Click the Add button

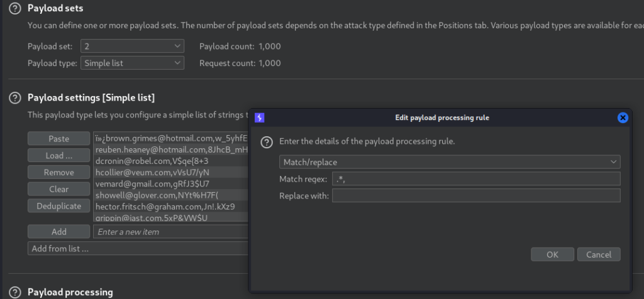[x=58, y=232]
